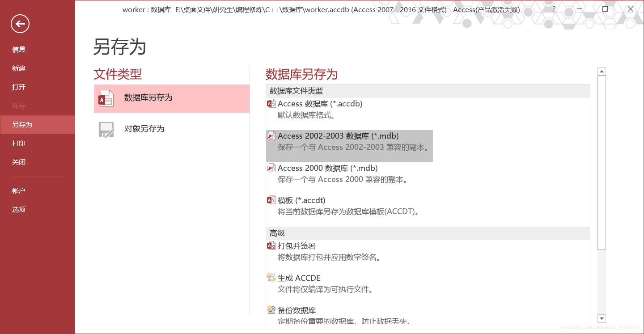
Task: Click description 文件将仅编译为可执行文件。
Action: pyautogui.click(x=326, y=289)
